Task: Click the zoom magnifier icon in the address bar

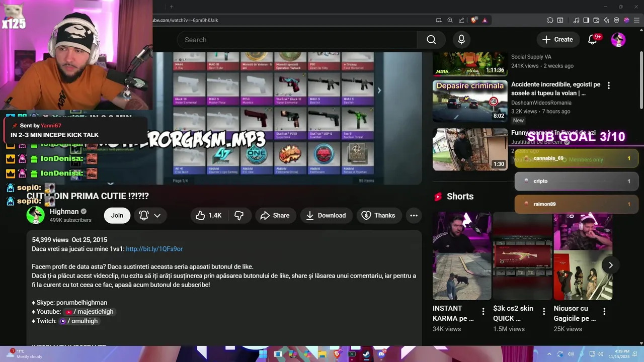Action: pyautogui.click(x=450, y=20)
